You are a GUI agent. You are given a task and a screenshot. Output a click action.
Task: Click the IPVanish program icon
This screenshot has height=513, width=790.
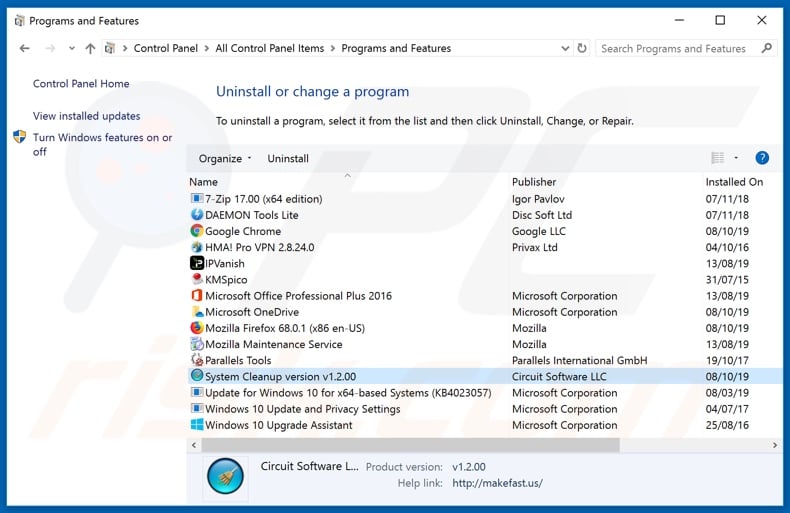point(196,263)
